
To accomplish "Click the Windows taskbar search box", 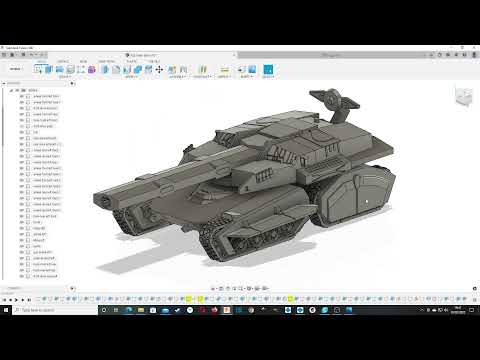I will point(55,310).
